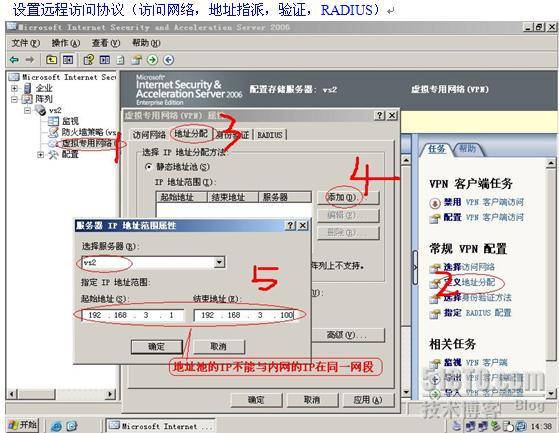Image resolution: width=559 pixels, height=433 pixels.
Task: Click the icon beside 配置 VPN 客户端访问
Action: point(435,218)
